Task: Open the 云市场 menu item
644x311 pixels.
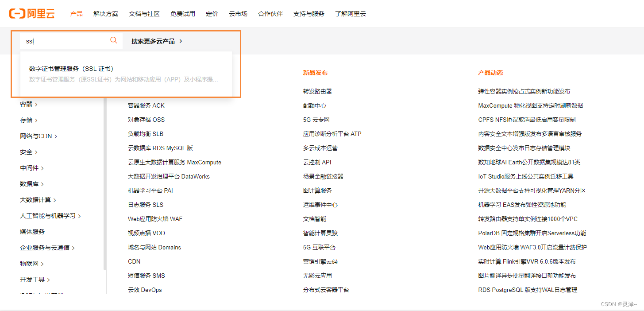Action: pos(238,14)
